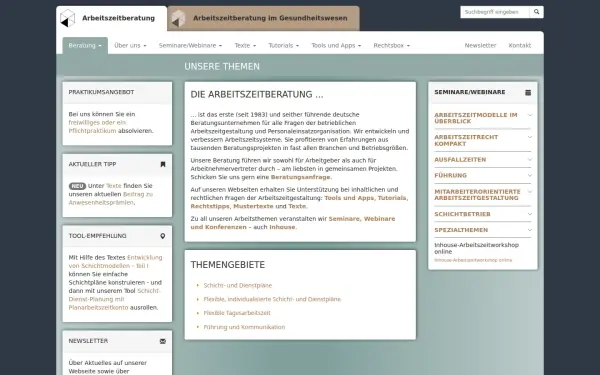This screenshot has width=600, height=375.
Task: Click the Arbeitszeitberatung cube logo
Action: pyautogui.click(x=68, y=18)
